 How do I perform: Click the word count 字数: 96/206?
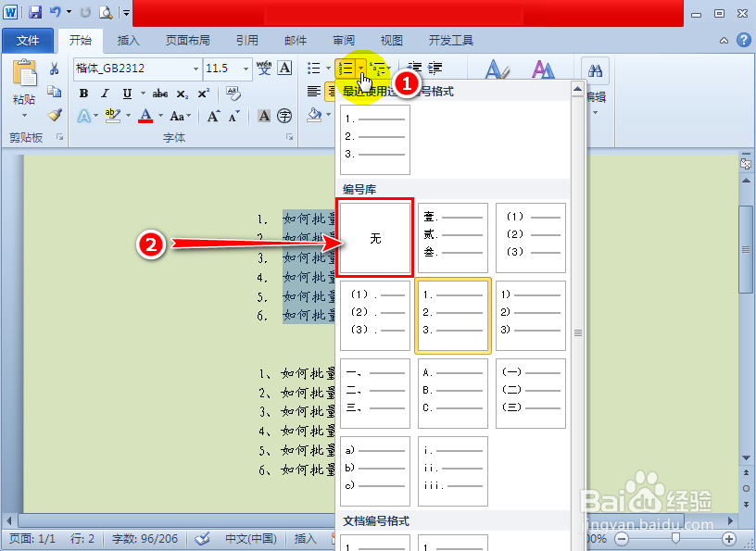pyautogui.click(x=145, y=538)
